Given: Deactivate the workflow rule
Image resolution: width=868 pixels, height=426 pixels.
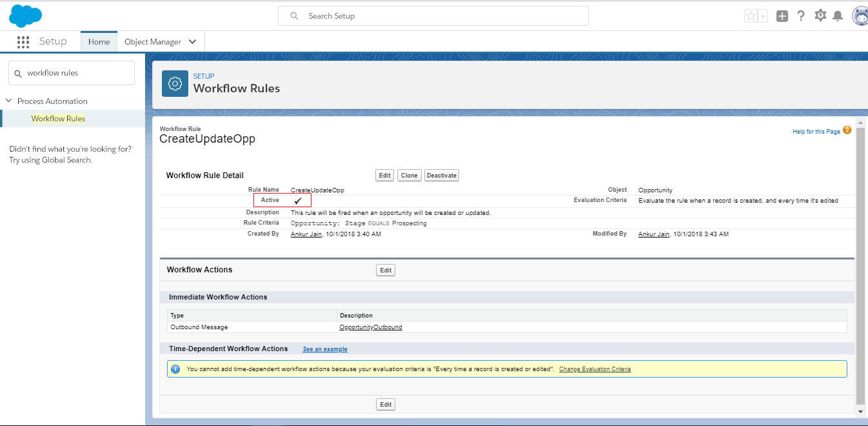Looking at the screenshot, I should coord(442,176).
